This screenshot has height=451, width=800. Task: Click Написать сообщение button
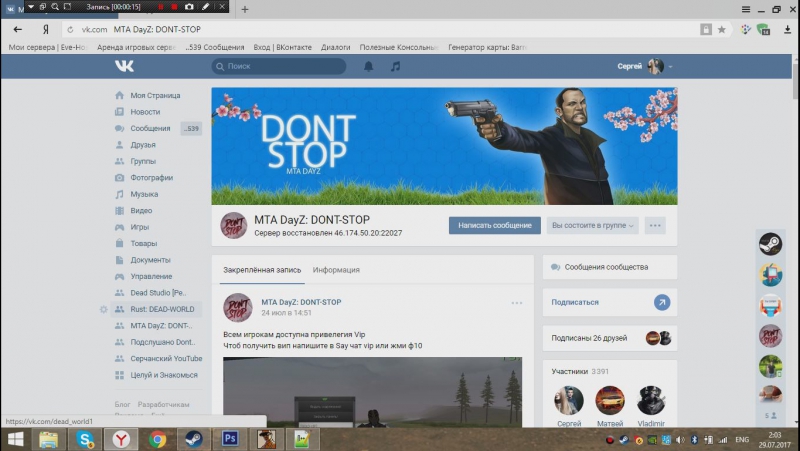[x=495, y=226]
